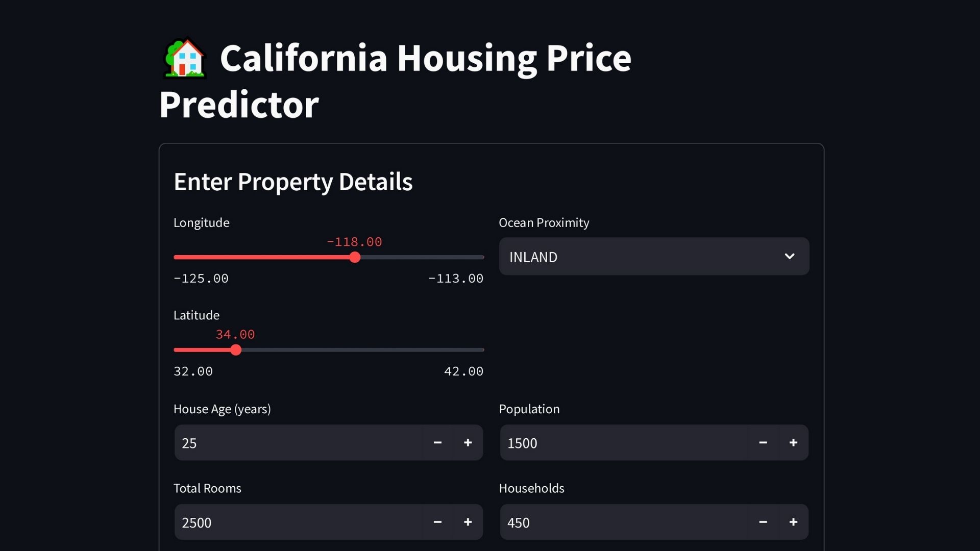Increase House Age with plus button

click(468, 443)
